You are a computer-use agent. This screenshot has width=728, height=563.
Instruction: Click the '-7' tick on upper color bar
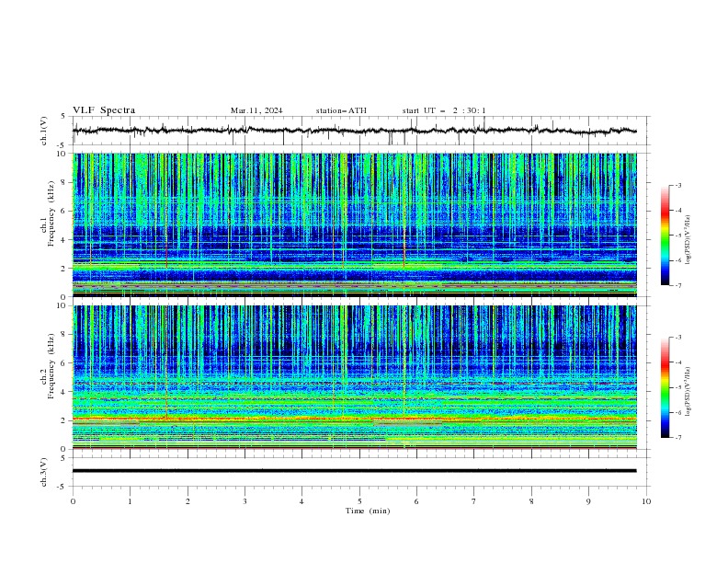(x=677, y=285)
